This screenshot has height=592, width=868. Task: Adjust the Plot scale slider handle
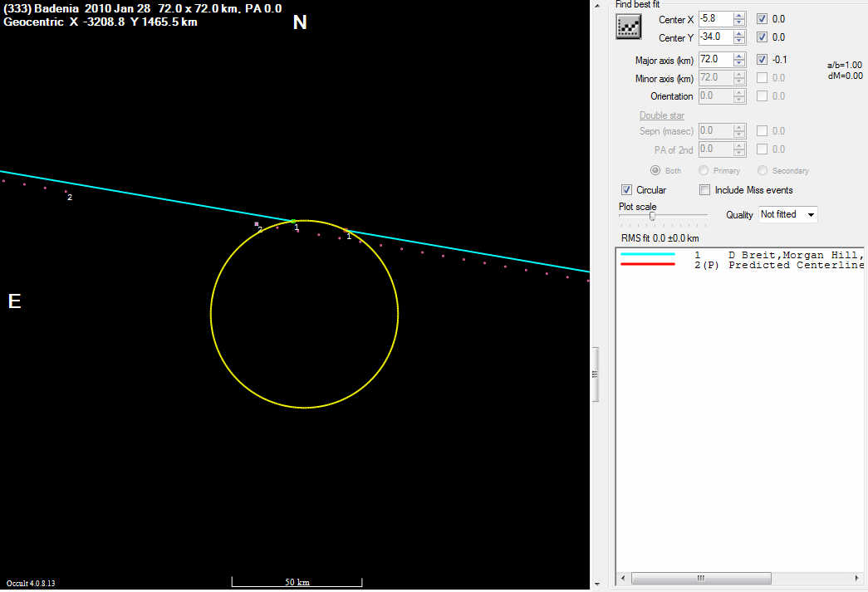pos(652,216)
